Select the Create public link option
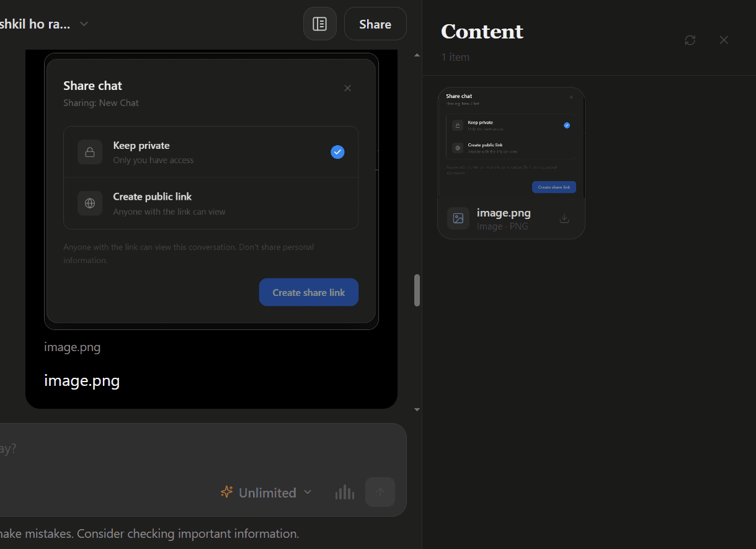756x549 pixels. coord(211,203)
